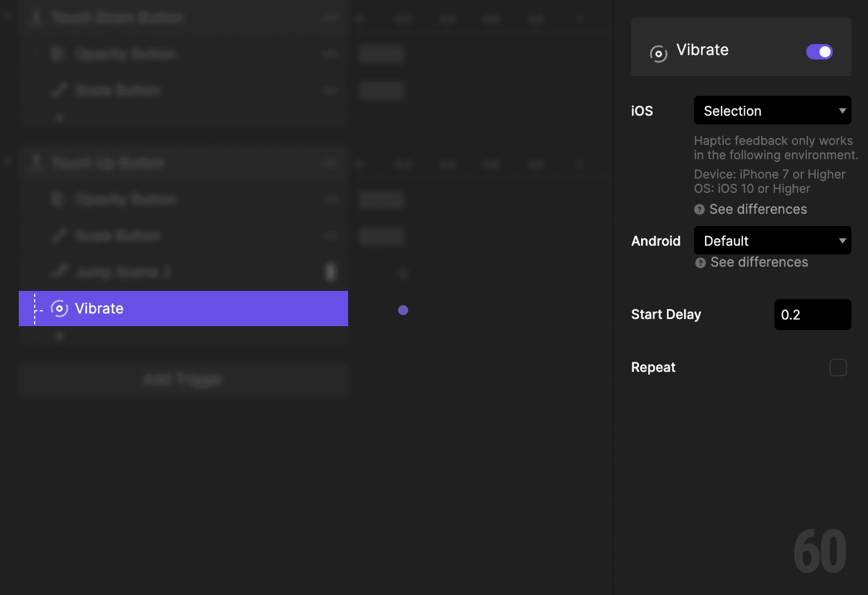The image size is (868, 595).
Task: Open See differences under iOS
Action: (758, 210)
